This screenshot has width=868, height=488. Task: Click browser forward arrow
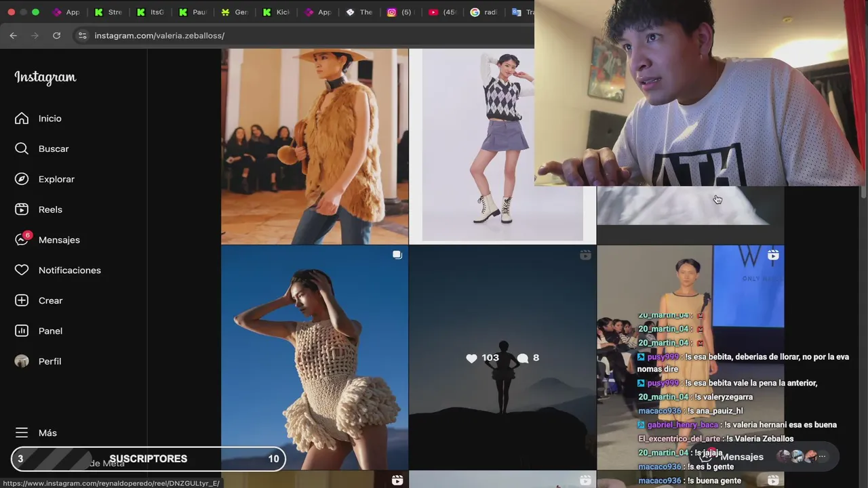click(x=35, y=35)
